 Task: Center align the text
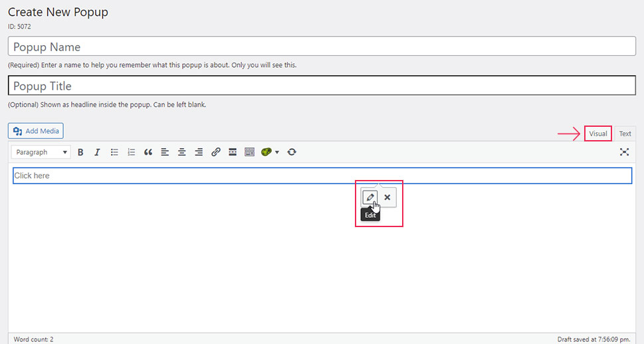coord(181,152)
